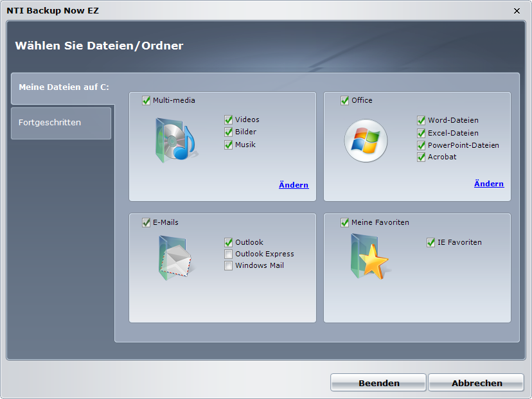Toggle the Excel-Dateien checkbox
The height and width of the screenshot is (399, 532).
[421, 133]
